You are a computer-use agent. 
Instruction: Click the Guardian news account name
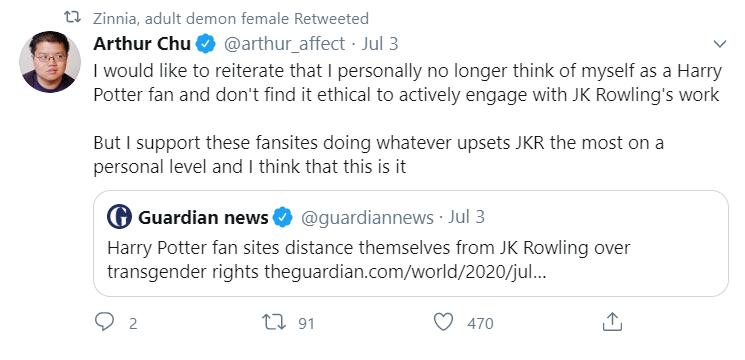(x=203, y=218)
